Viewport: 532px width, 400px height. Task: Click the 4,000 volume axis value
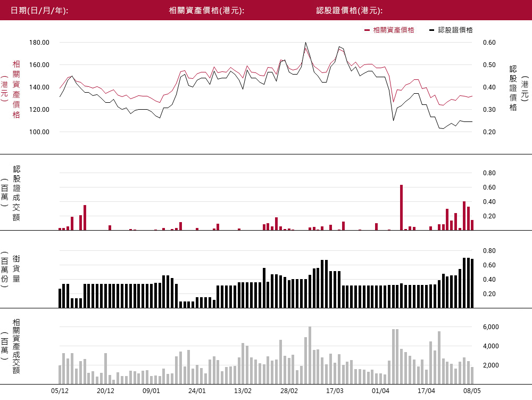click(491, 346)
